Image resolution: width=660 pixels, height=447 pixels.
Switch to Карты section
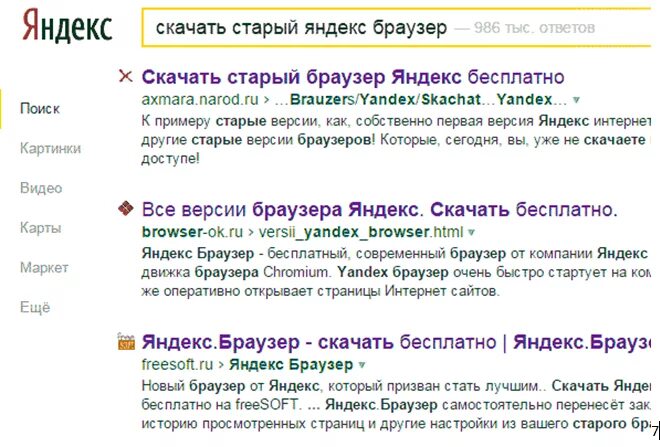pos(41,228)
